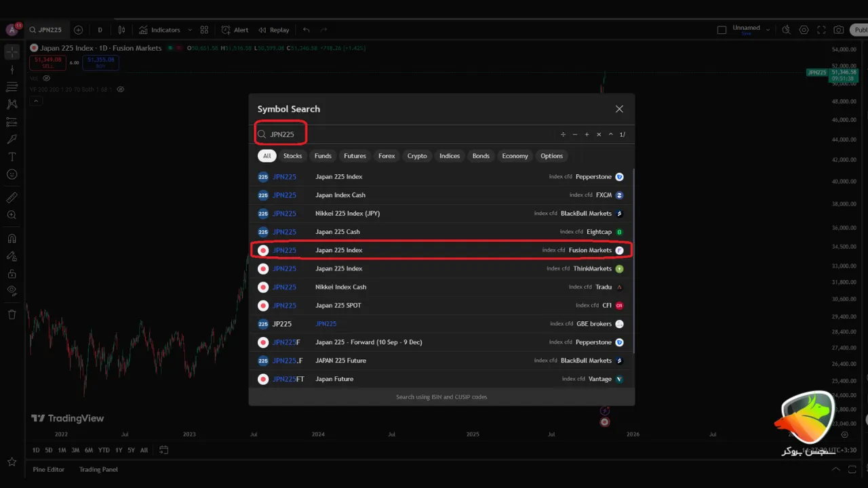This screenshot has width=868, height=488.
Task: Open the user profile avatar
Action: point(12,30)
